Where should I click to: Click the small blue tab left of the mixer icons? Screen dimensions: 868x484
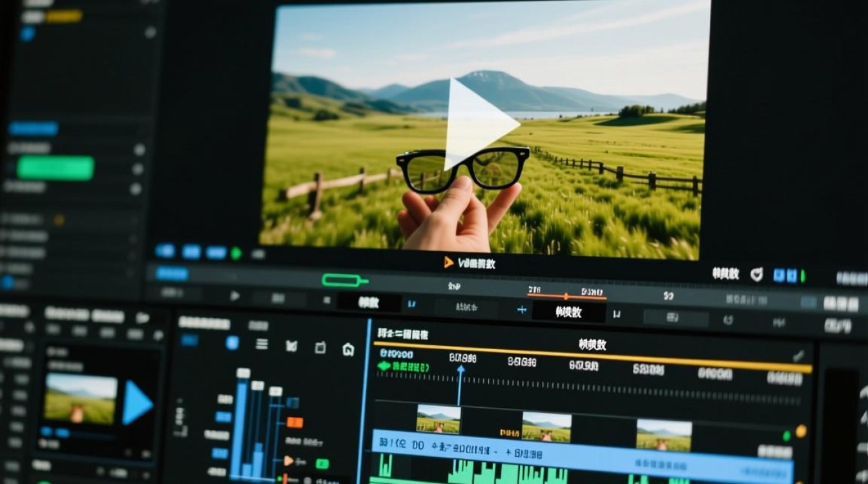pyautogui.click(x=189, y=340)
